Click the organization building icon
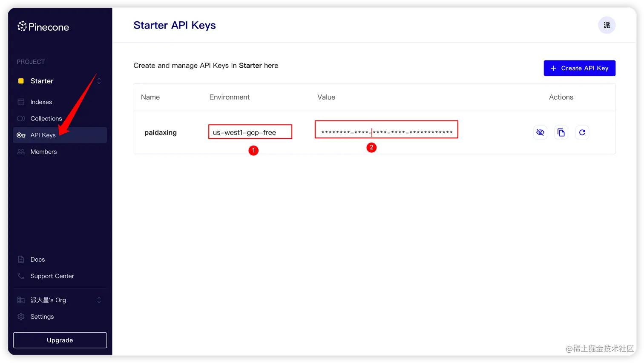Image resolution: width=644 pixels, height=363 pixels. pyautogui.click(x=21, y=300)
